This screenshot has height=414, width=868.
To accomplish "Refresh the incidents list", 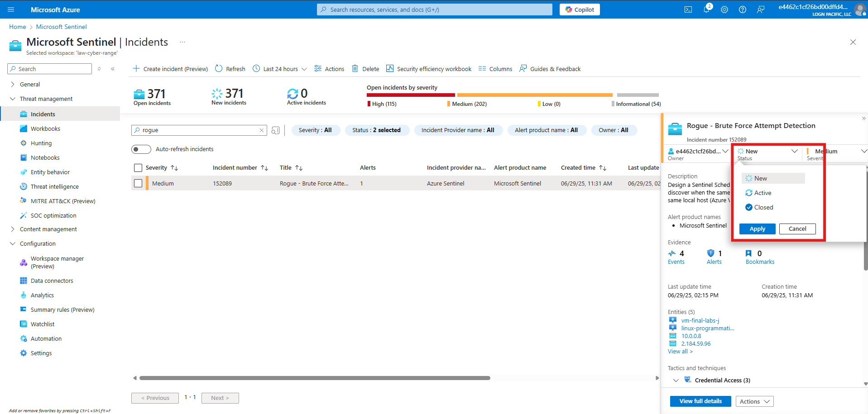I will click(x=230, y=69).
